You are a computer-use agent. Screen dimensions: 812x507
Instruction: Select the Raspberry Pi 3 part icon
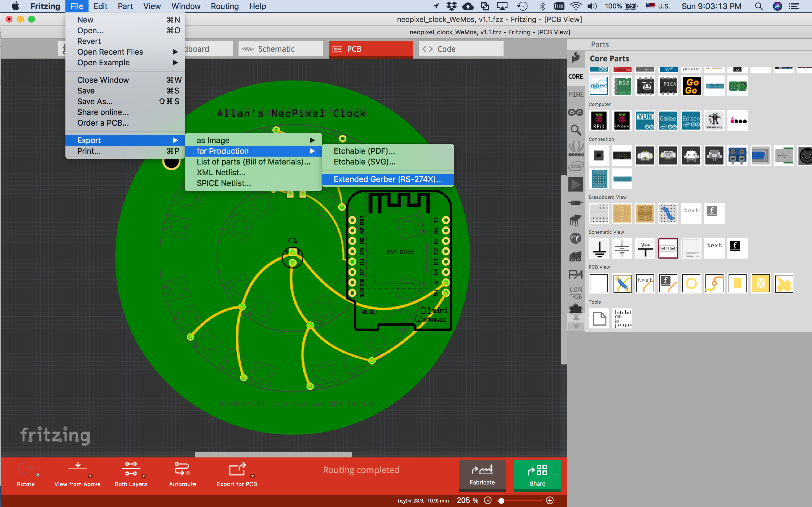(599, 121)
